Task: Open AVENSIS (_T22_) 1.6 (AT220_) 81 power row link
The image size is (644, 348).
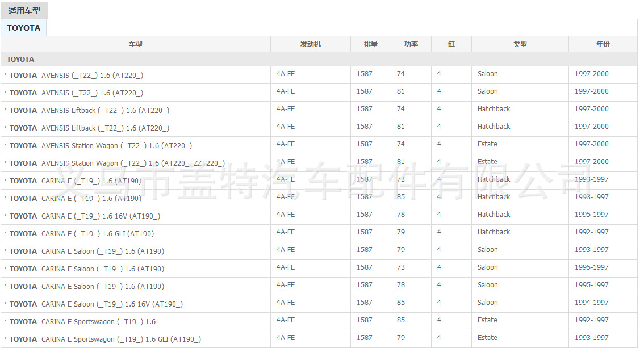Action: tap(77, 93)
